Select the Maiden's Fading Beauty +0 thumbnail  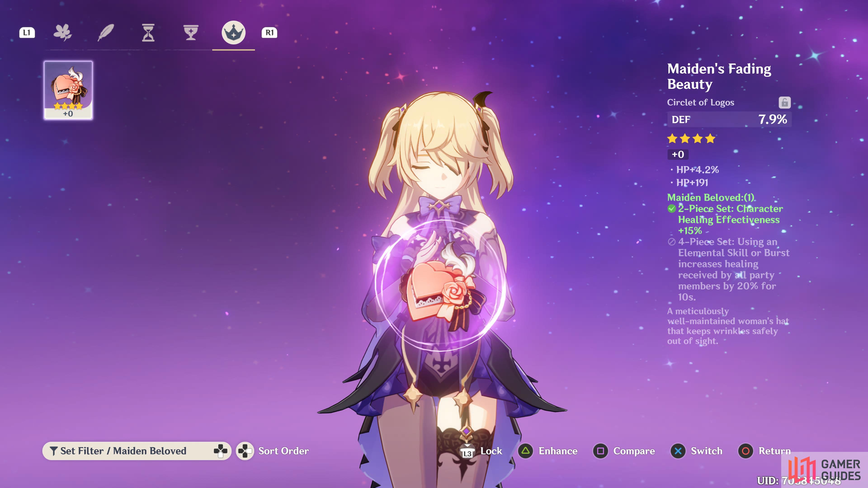click(68, 90)
